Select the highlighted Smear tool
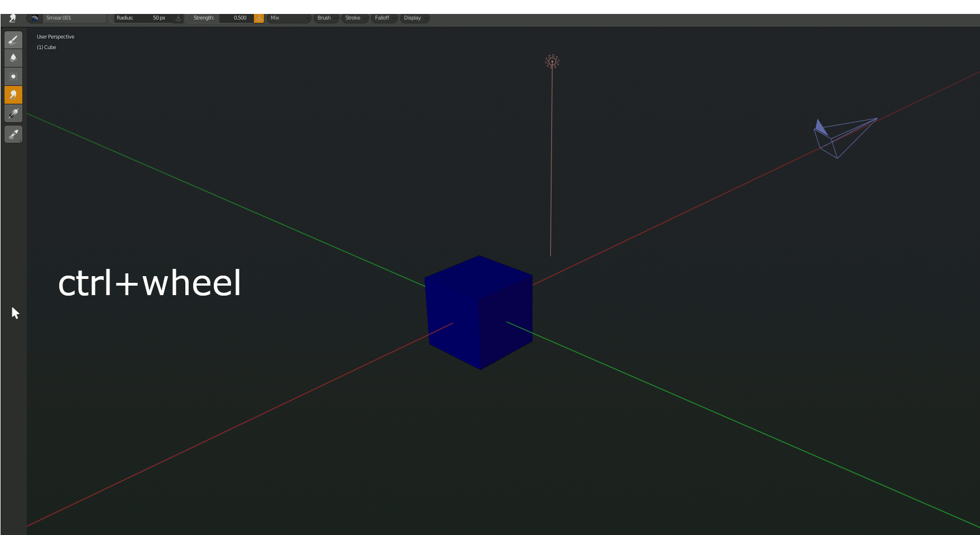This screenshot has width=980, height=535. (13, 95)
